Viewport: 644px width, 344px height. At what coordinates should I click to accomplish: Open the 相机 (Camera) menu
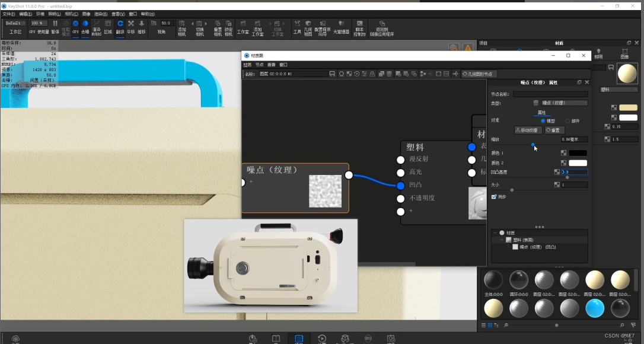pos(72,14)
